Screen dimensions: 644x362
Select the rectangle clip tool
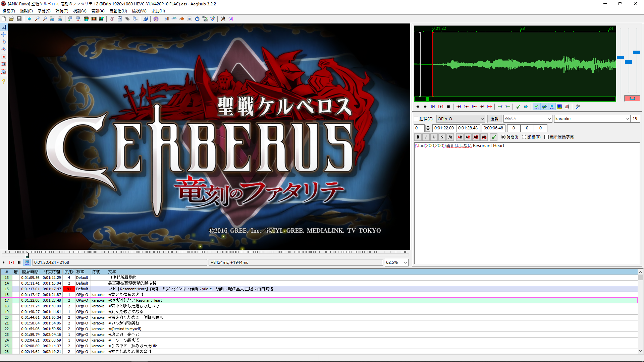[x=4, y=64]
